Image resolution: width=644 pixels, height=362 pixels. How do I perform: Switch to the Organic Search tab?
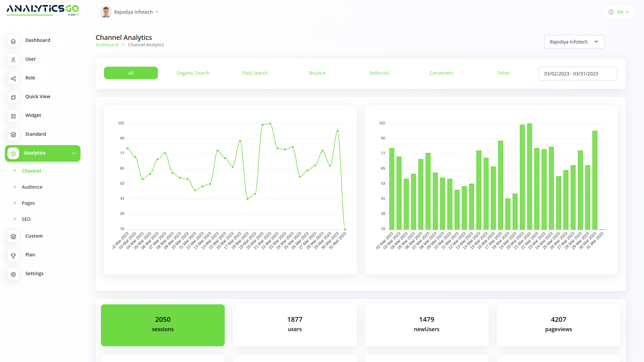pos(193,73)
